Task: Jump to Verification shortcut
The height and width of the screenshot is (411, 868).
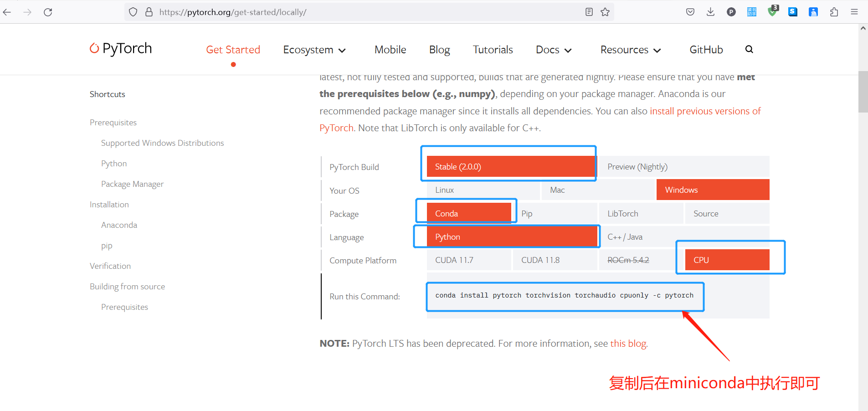Action: [x=110, y=266]
